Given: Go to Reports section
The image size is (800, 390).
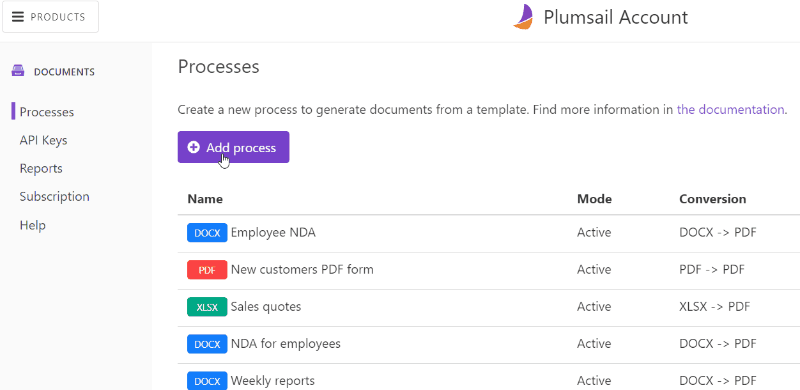Looking at the screenshot, I should 41,168.
